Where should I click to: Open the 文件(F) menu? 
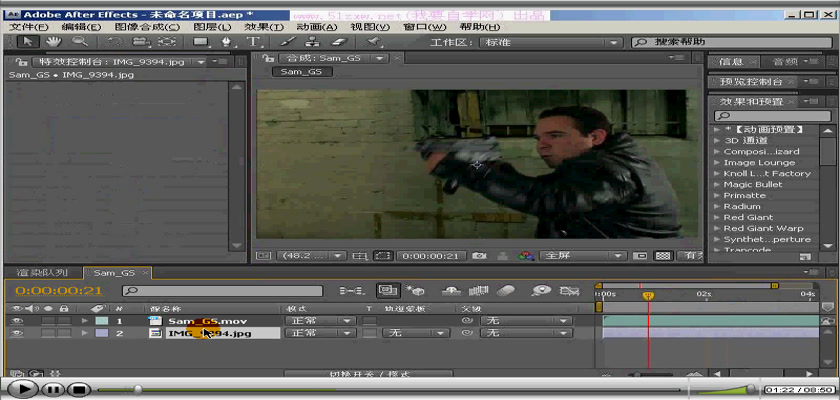(28, 27)
